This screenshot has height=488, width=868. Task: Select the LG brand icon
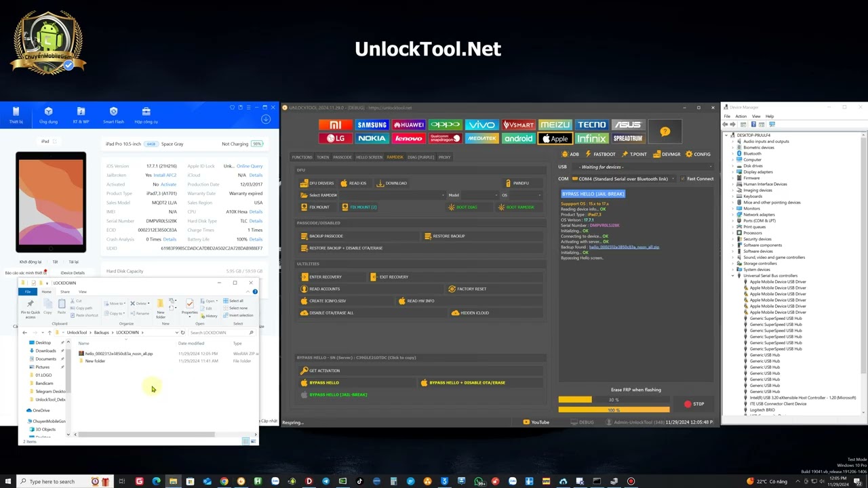click(x=336, y=138)
